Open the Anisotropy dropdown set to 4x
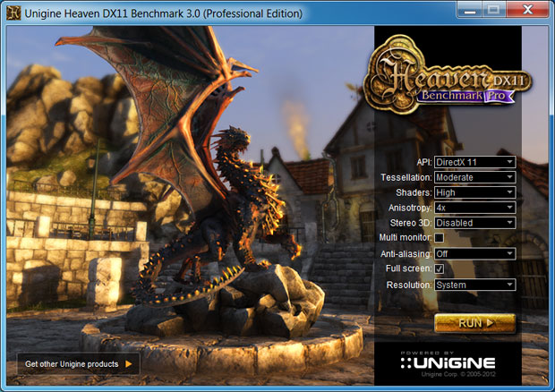555x392 pixels. tap(474, 208)
